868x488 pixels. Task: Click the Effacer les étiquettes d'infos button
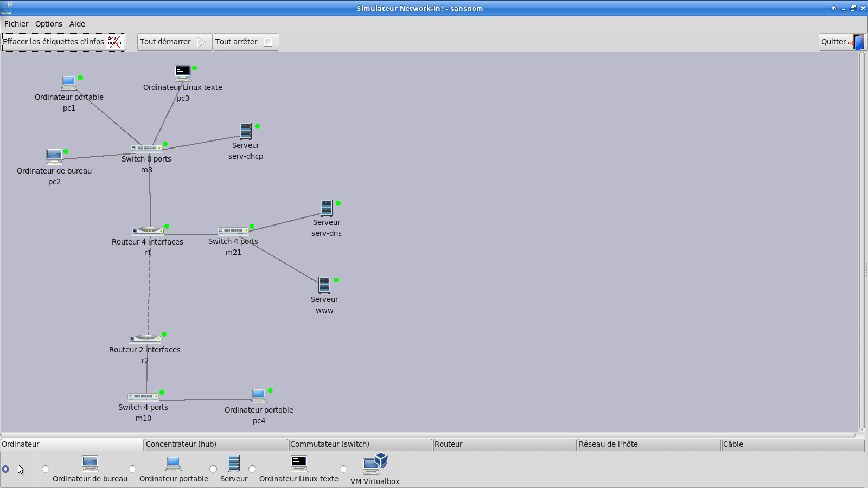click(63, 42)
